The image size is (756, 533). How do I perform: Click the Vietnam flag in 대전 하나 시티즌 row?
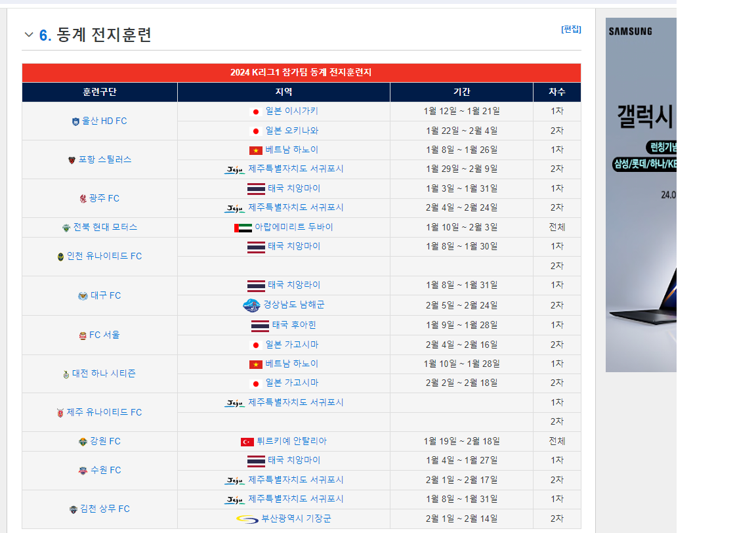pos(255,365)
